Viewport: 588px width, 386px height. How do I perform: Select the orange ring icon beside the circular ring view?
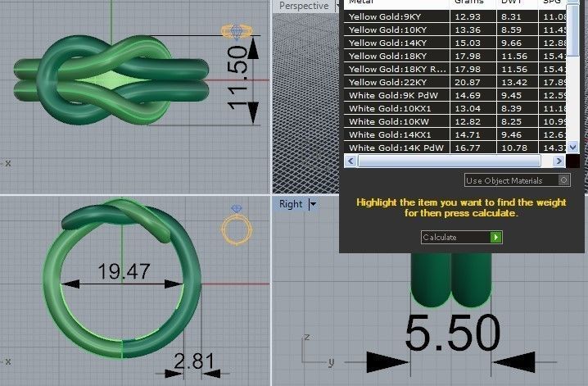tap(236, 230)
